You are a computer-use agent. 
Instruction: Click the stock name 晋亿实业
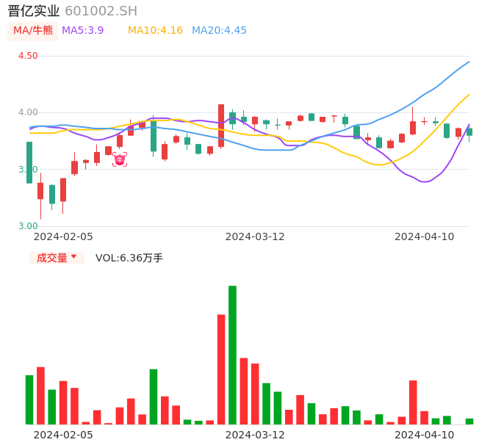click(33, 11)
